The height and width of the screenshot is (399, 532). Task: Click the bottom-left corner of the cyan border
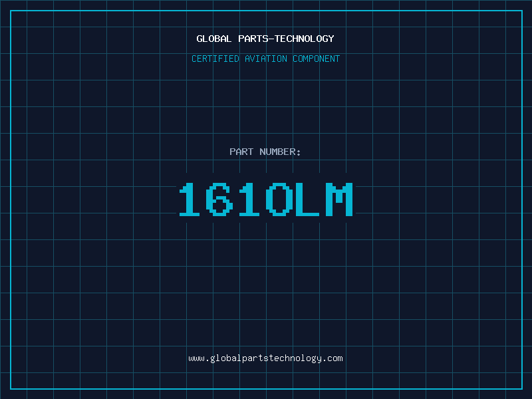[x=11, y=388]
